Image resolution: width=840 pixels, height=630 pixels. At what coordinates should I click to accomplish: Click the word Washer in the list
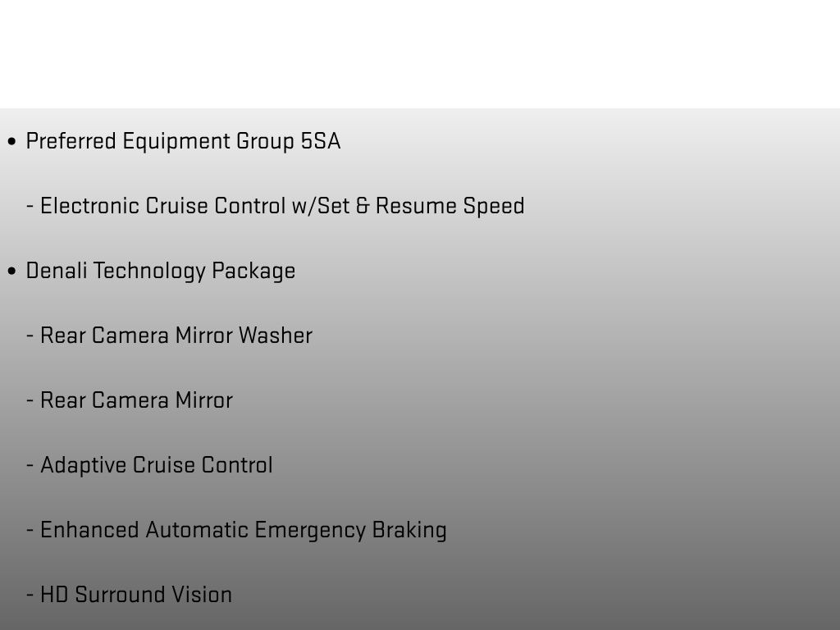click(x=276, y=336)
